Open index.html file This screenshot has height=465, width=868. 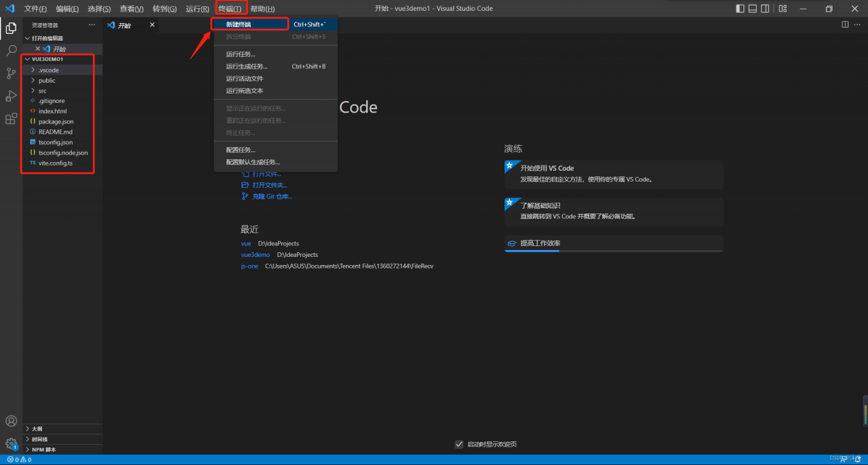pos(62,111)
